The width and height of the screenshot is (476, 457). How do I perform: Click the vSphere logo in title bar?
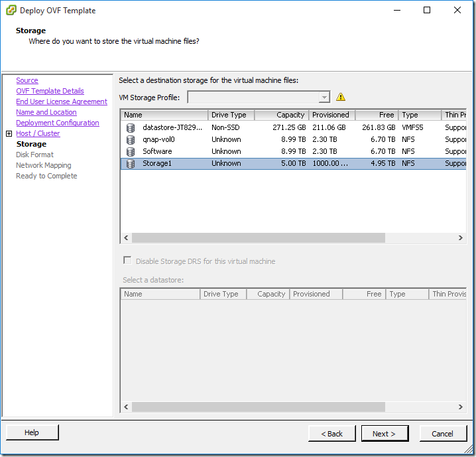(10, 11)
